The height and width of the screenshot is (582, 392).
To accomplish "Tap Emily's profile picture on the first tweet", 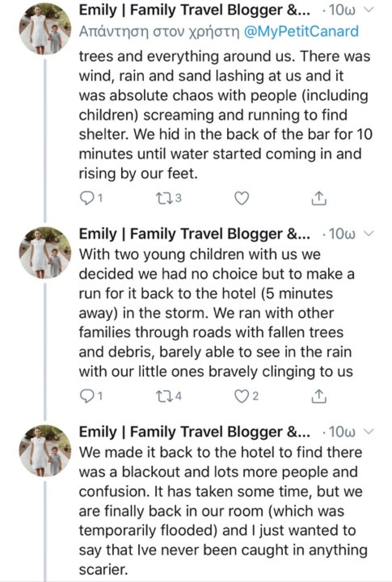I will 45,29.
